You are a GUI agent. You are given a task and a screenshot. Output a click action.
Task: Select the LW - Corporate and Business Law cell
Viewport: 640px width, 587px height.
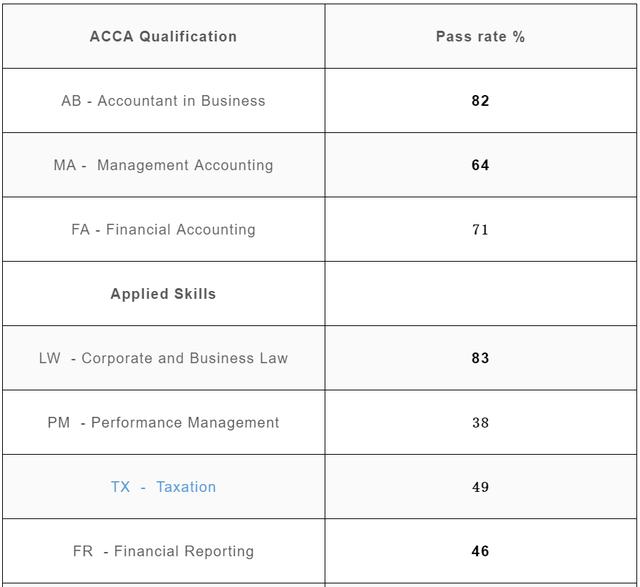[163, 358]
